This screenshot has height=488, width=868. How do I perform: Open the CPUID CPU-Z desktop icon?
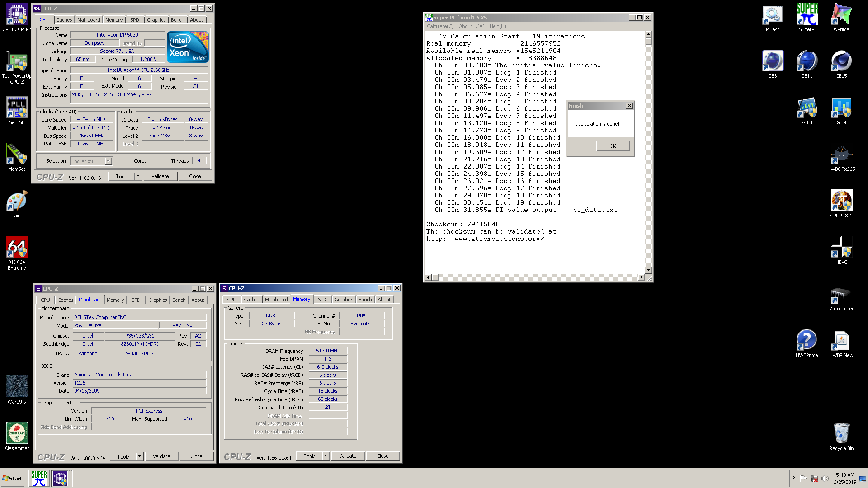(17, 18)
